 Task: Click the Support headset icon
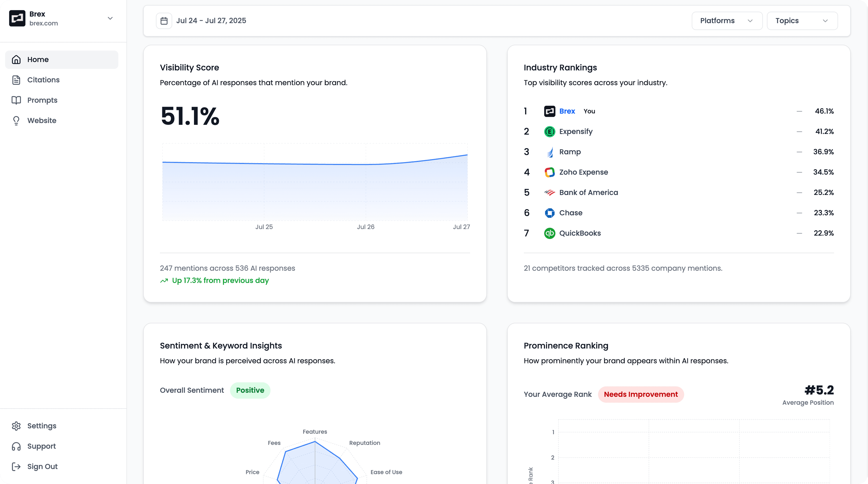[16, 446]
